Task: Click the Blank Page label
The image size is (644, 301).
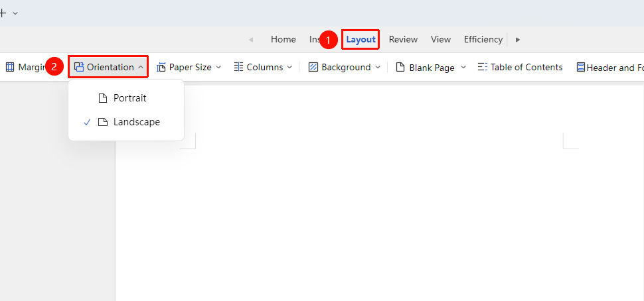Action: click(x=432, y=68)
